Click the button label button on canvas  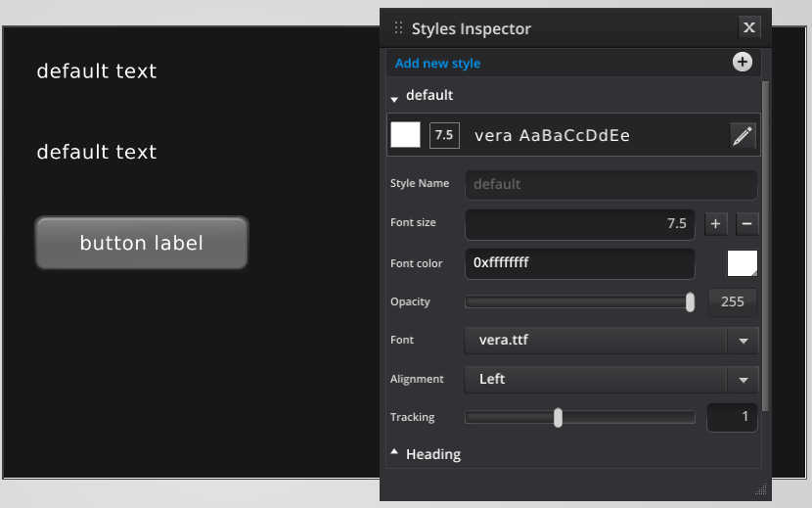coord(142,243)
